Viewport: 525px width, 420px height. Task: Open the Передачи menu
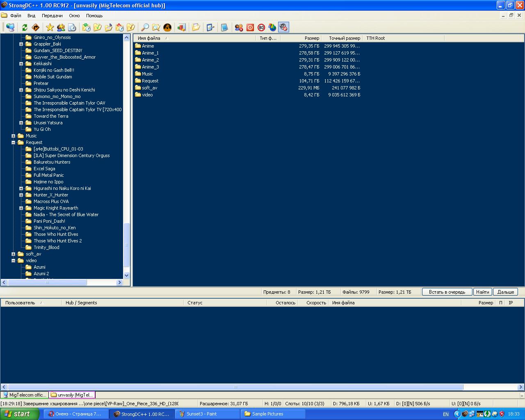[x=52, y=16]
